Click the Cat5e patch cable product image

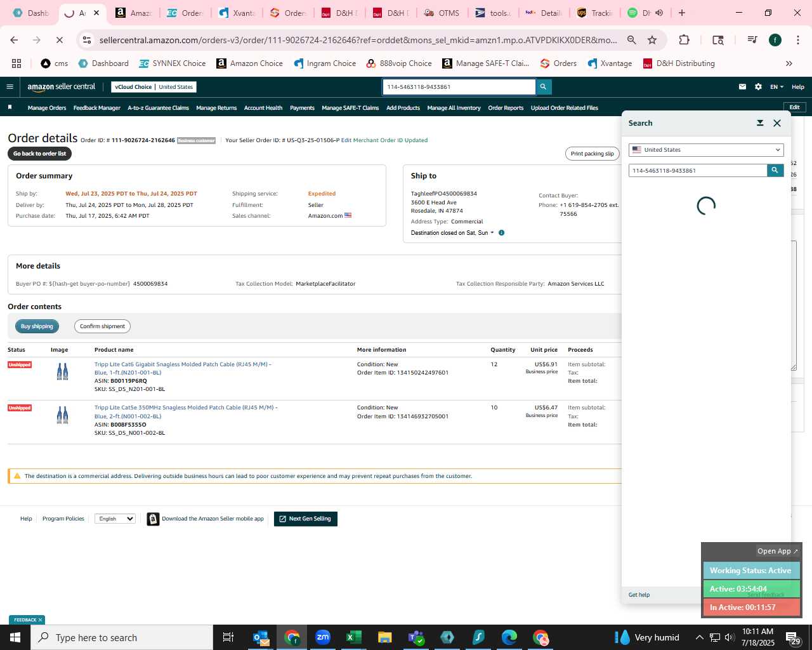62,415
